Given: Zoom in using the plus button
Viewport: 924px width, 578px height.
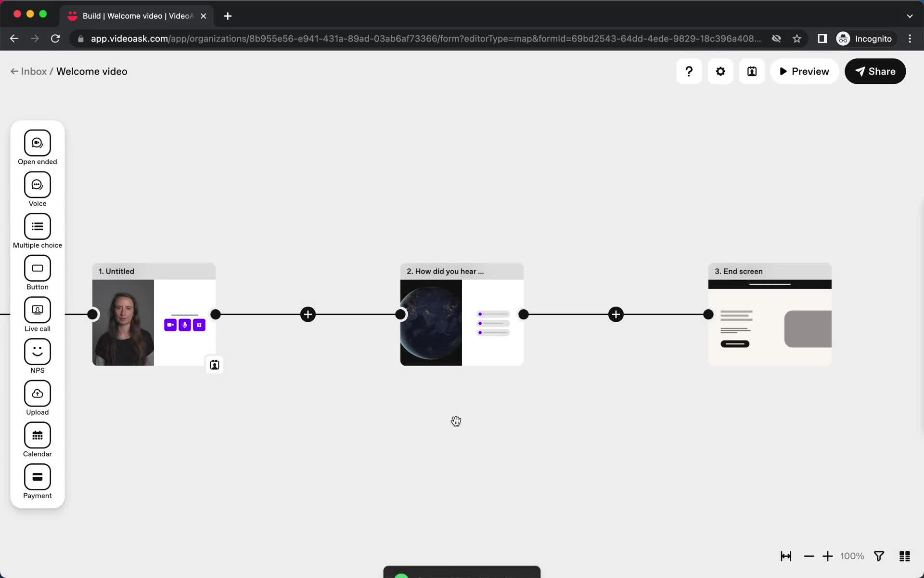Looking at the screenshot, I should point(828,556).
